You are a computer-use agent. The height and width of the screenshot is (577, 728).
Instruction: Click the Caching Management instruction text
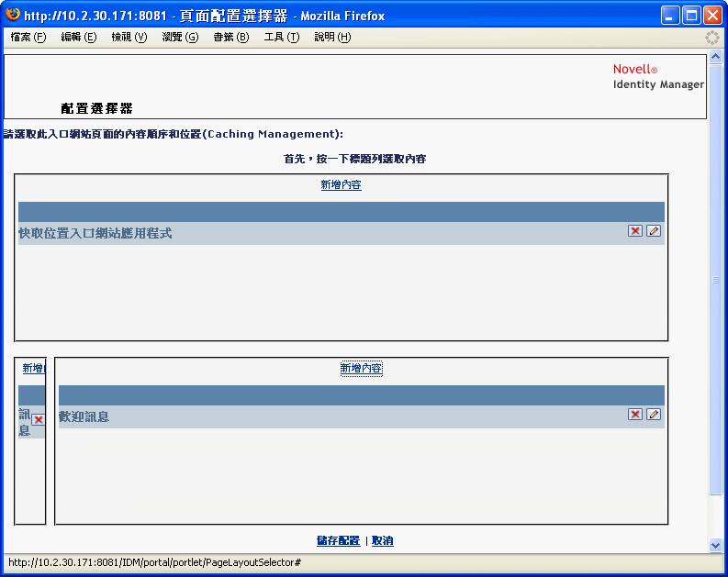[x=174, y=134]
